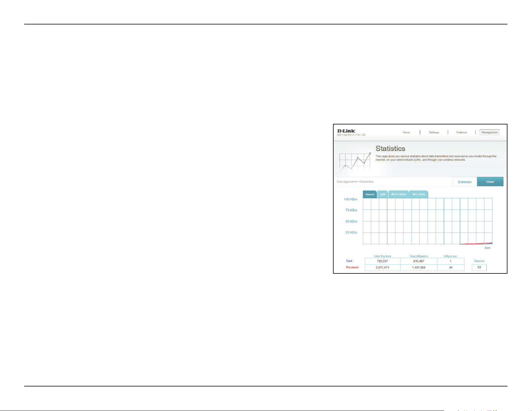Click the DIR-1360 firmware version text
The height and width of the screenshot is (411, 532).
[351, 135]
